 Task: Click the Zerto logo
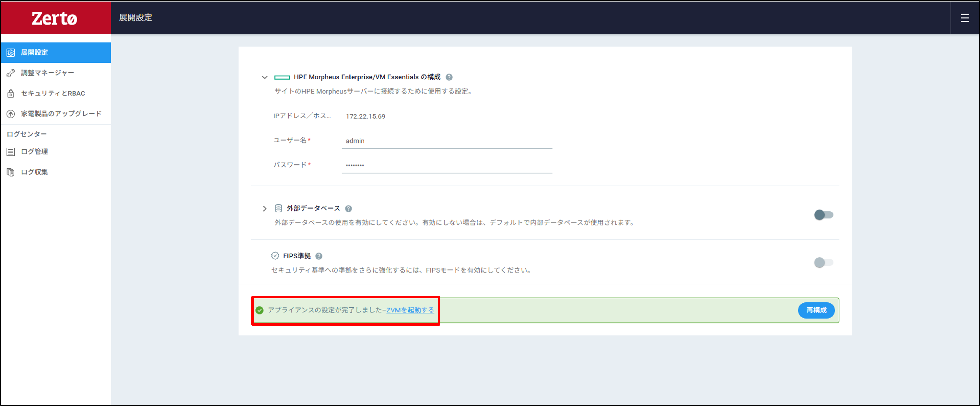tap(55, 18)
